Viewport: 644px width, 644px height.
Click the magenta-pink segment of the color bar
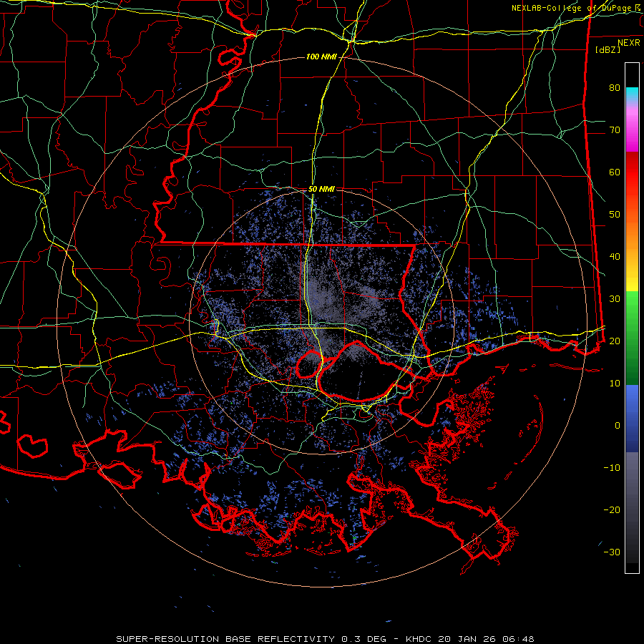point(632,127)
